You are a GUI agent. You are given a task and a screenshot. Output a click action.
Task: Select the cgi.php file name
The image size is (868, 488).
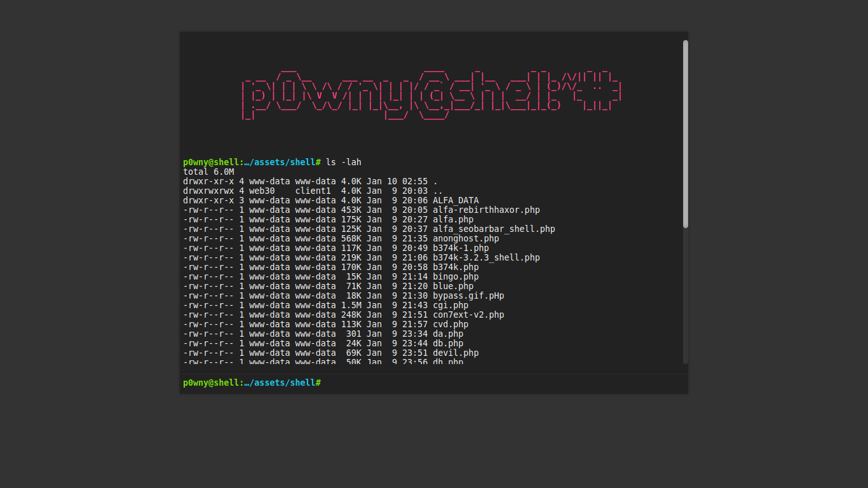451,305
